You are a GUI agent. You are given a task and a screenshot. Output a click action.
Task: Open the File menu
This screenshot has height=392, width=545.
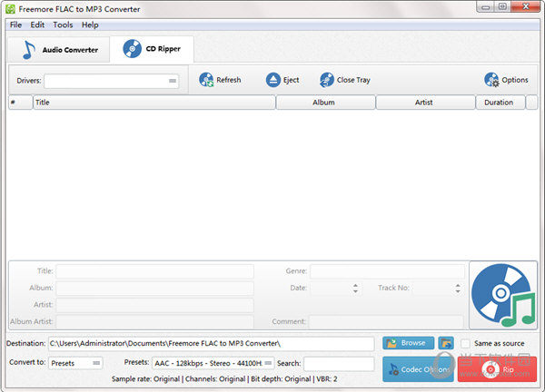coord(15,25)
